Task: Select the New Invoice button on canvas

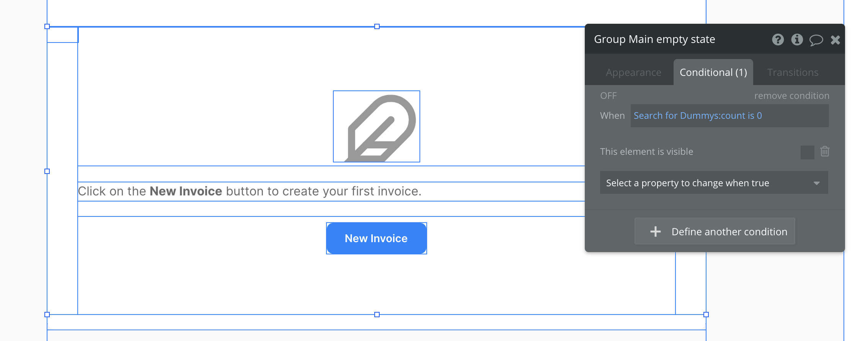Action: pos(376,238)
